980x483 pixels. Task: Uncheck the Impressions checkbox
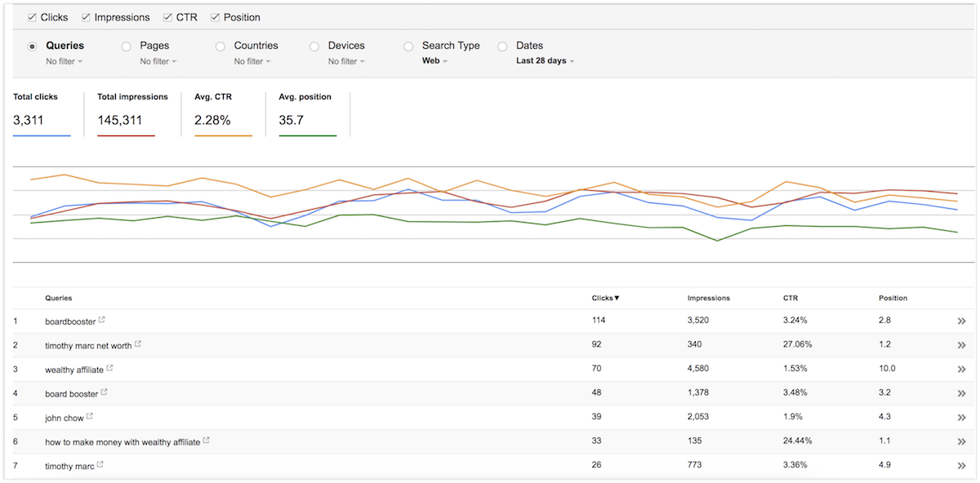87,17
